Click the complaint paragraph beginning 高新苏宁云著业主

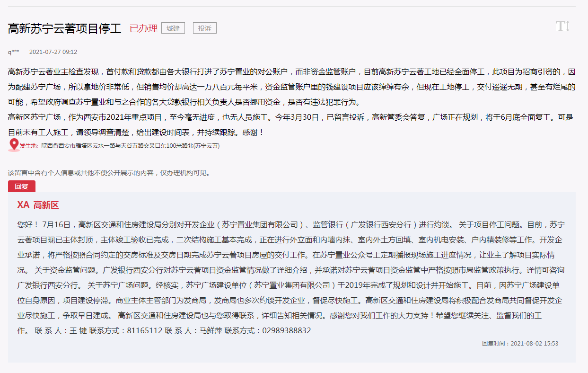pos(292,87)
